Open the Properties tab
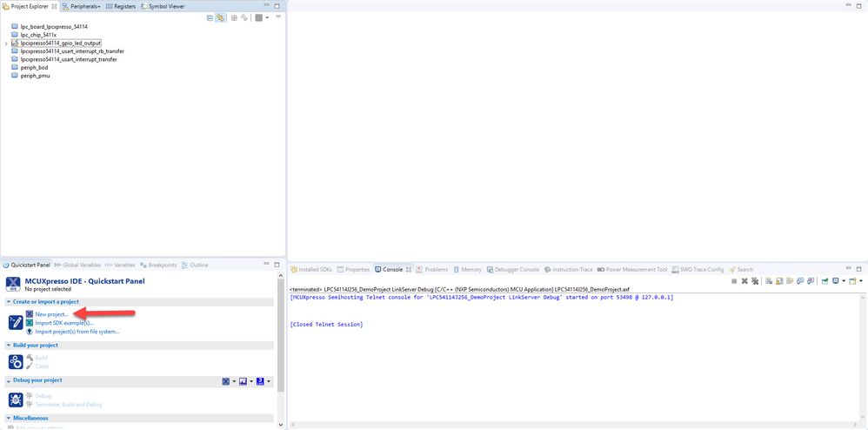Viewport: 868px width, 430px height. click(352, 269)
